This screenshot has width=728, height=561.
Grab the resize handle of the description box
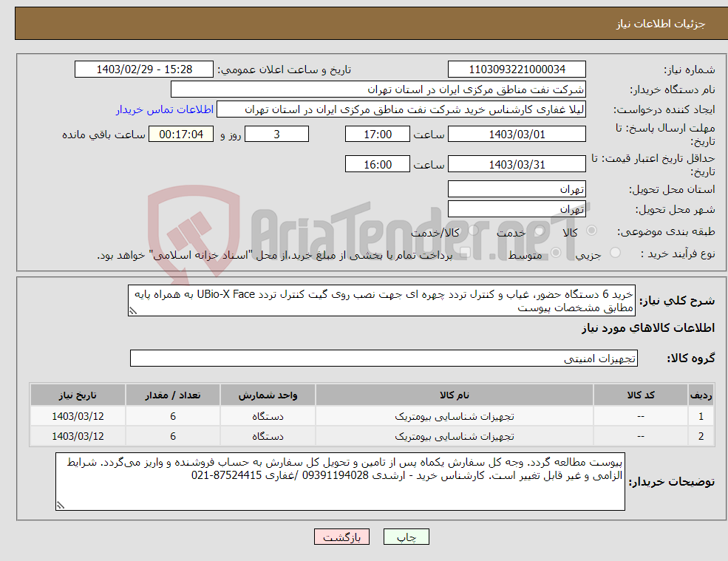pyautogui.click(x=133, y=311)
